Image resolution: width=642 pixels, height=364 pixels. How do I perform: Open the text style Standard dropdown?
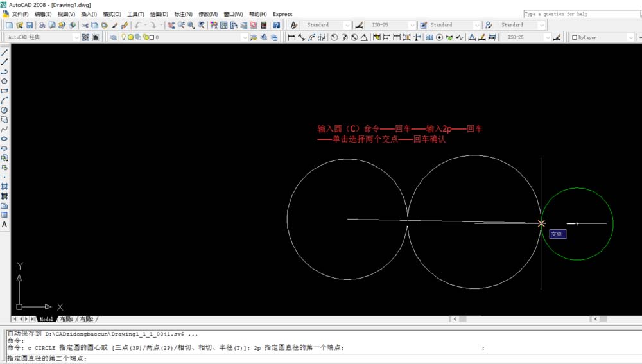[347, 26]
